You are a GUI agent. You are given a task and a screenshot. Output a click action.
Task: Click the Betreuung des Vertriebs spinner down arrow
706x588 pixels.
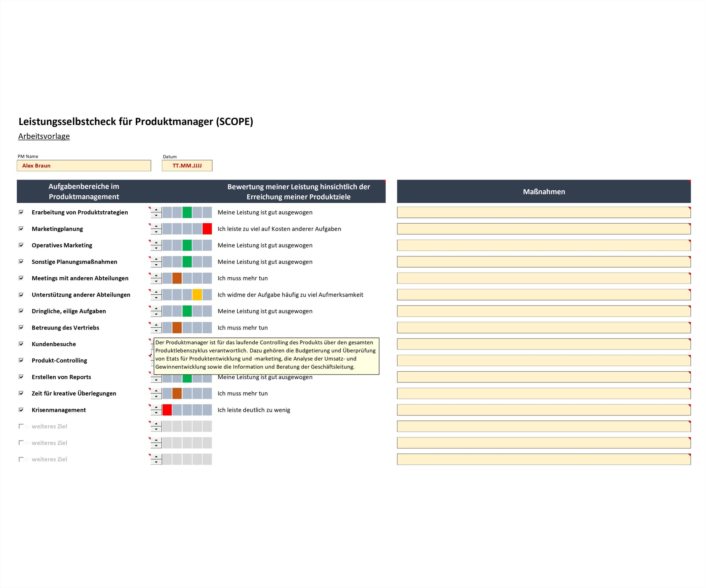[x=156, y=331]
